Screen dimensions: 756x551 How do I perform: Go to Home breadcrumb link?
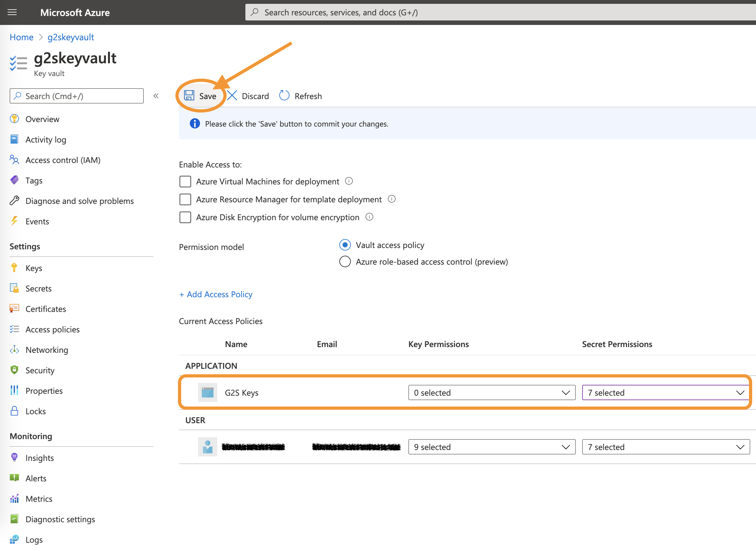point(21,37)
